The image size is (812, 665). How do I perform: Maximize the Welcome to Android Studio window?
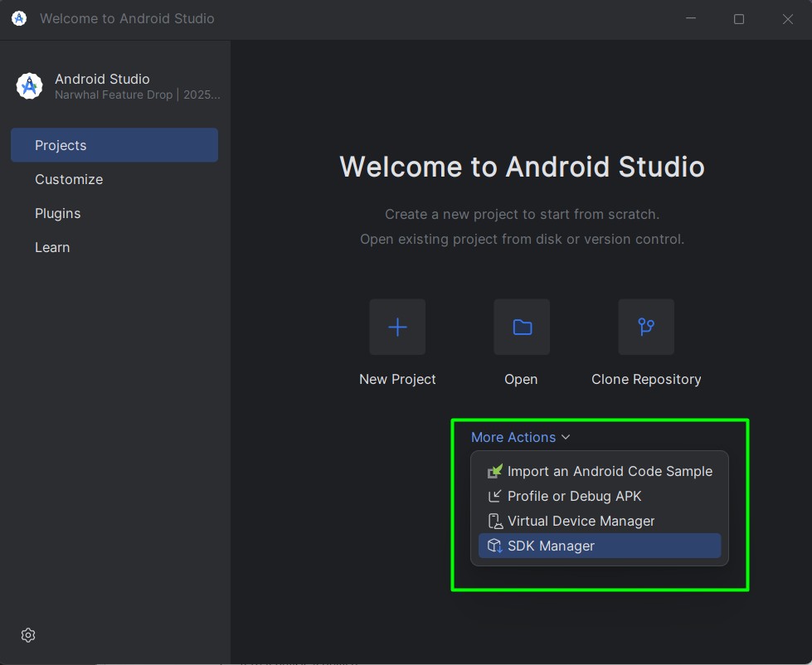pos(738,19)
